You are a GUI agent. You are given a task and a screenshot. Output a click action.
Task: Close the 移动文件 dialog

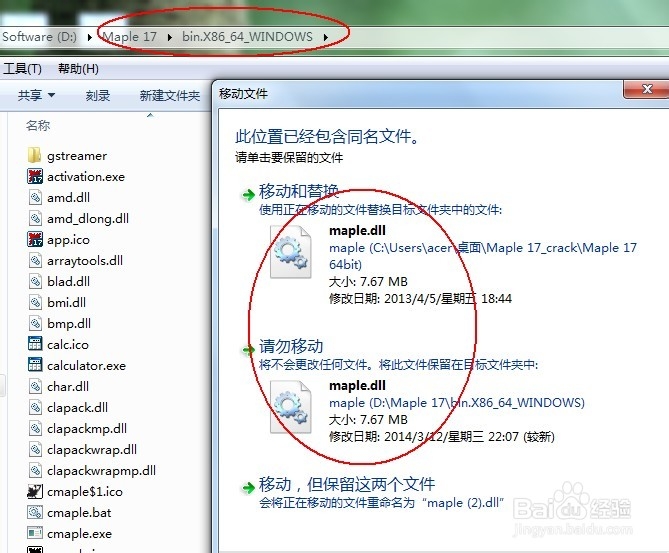647,89
